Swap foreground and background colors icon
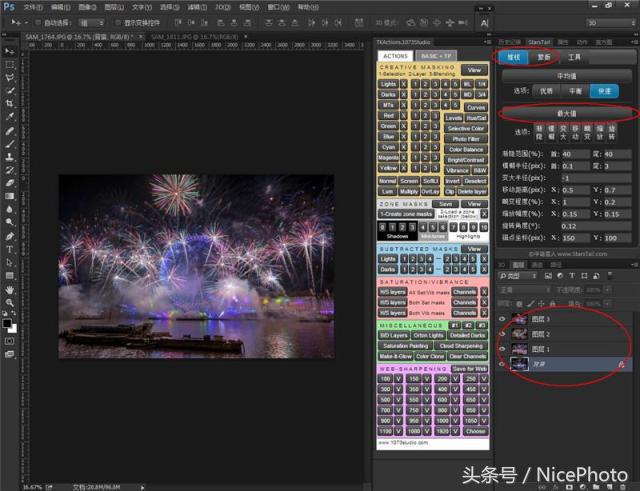This screenshot has height=491, width=640. point(13,313)
